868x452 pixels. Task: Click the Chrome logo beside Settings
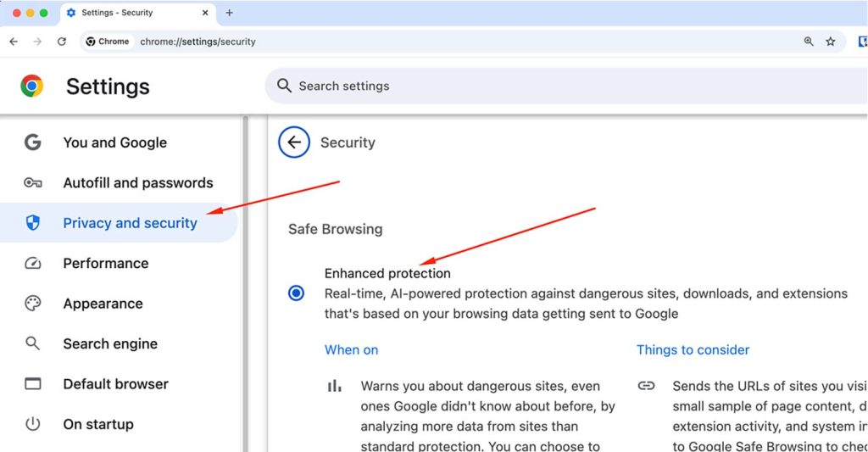coord(32,86)
